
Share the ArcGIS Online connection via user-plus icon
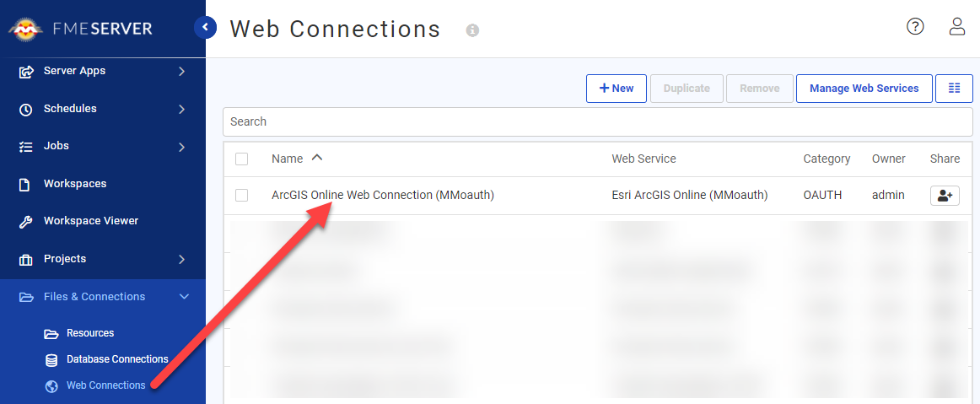coord(945,196)
